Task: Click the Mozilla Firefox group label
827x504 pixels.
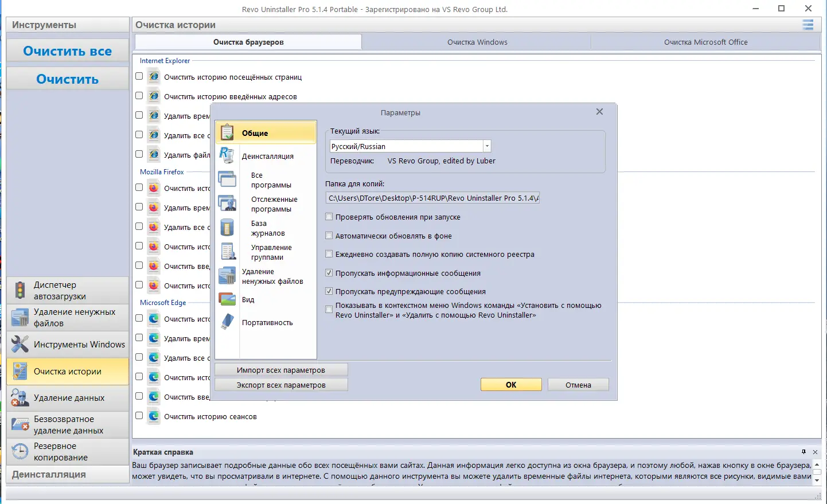Action: 162,172
